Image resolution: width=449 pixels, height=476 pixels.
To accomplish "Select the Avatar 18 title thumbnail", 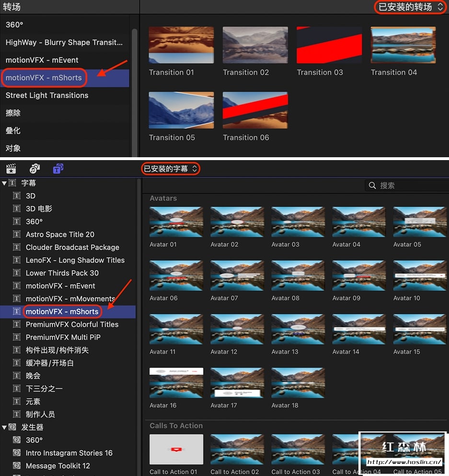I will pyautogui.click(x=298, y=383).
